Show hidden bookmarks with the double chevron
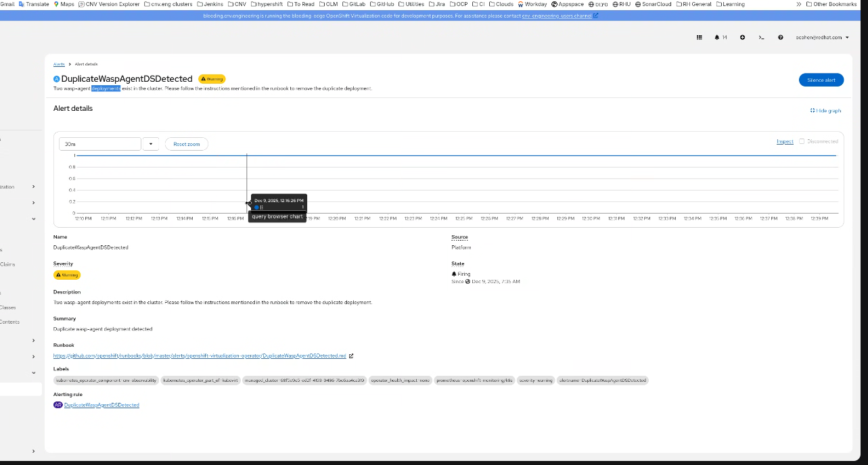Viewport: 868px width, 465px height. point(799,4)
